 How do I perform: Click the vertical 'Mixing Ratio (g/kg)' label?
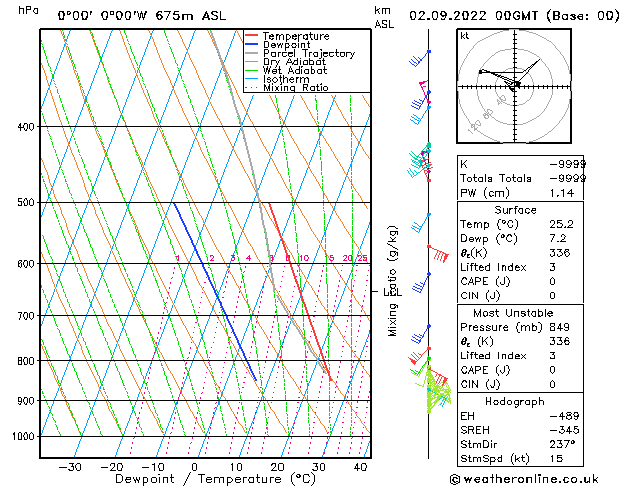[393, 281]
